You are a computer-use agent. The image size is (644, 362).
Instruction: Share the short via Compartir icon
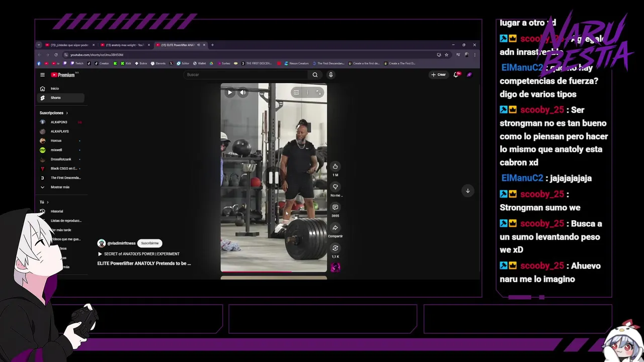tap(335, 228)
